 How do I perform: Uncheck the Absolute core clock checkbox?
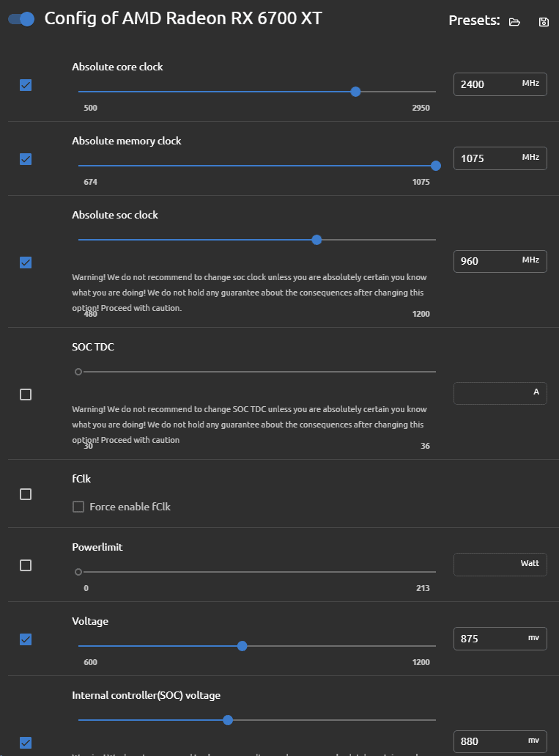(26, 85)
